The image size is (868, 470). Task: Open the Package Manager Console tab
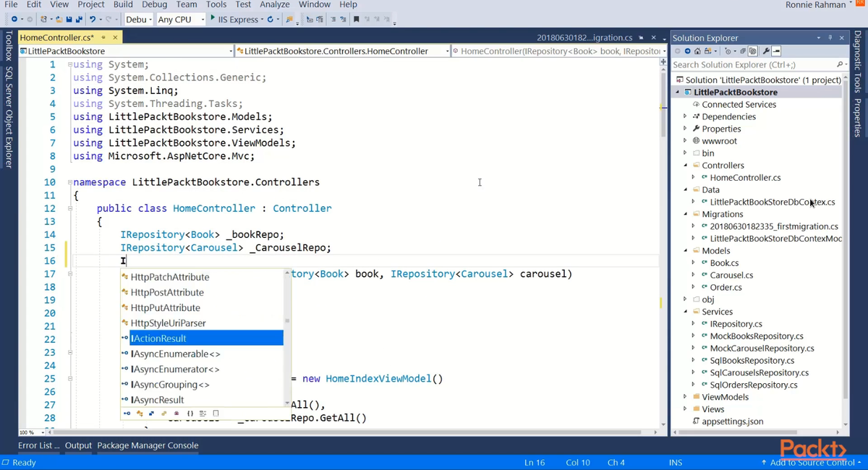[x=148, y=445]
